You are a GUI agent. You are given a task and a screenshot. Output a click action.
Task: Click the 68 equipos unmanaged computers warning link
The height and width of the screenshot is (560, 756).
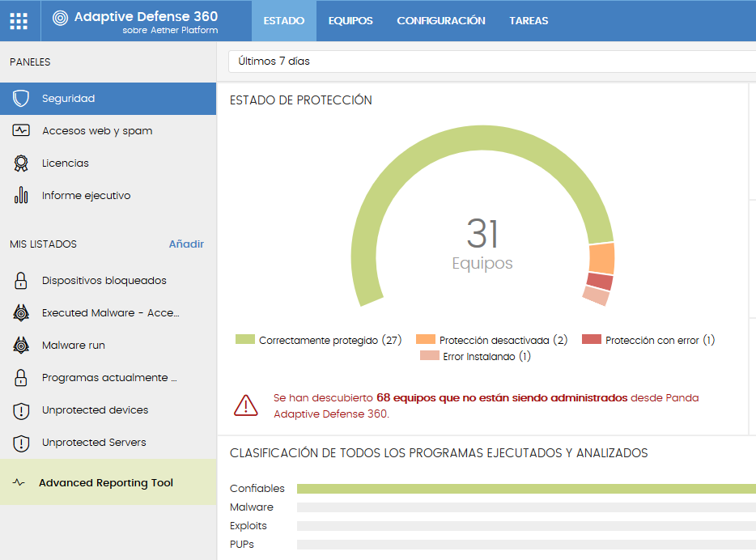point(502,397)
